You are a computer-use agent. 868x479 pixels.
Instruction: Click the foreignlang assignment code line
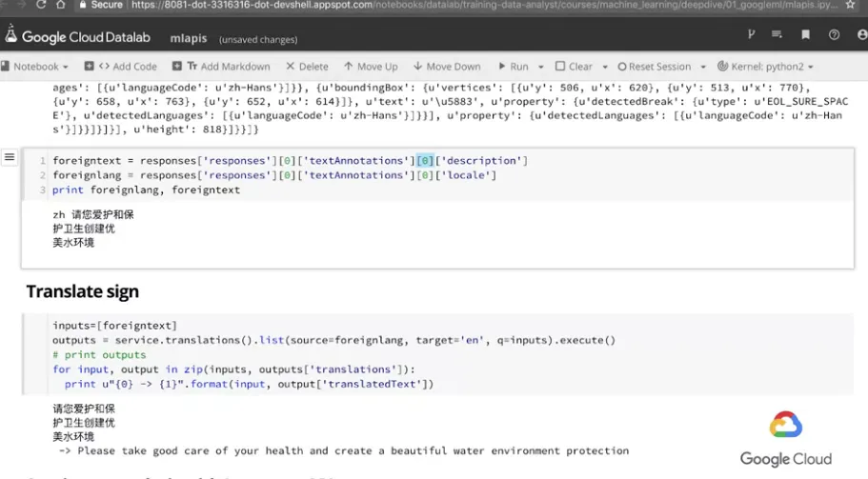click(x=274, y=175)
